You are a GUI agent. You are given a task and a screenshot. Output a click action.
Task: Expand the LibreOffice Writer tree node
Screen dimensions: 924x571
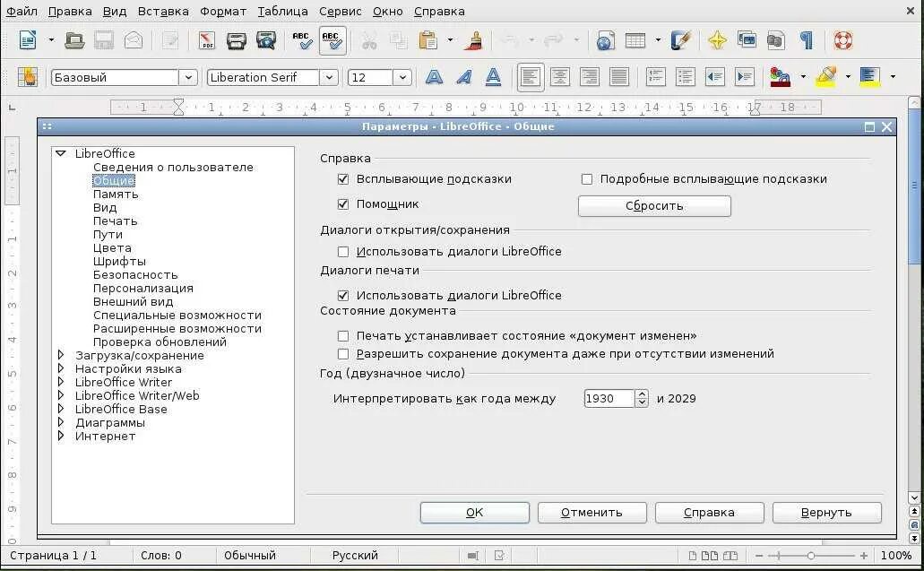coord(61,382)
